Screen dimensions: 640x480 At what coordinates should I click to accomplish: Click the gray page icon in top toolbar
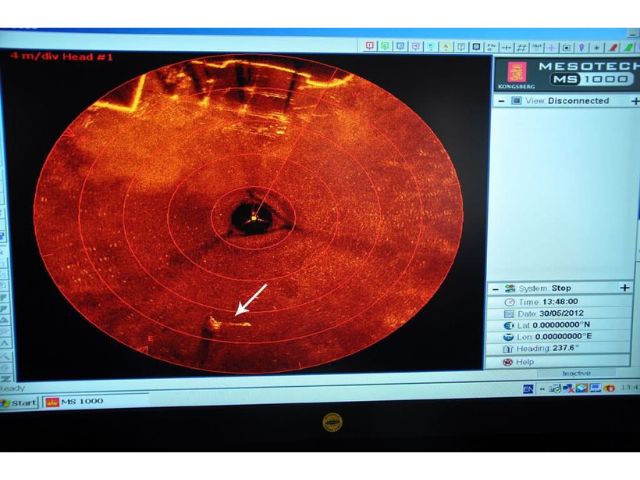click(461, 47)
